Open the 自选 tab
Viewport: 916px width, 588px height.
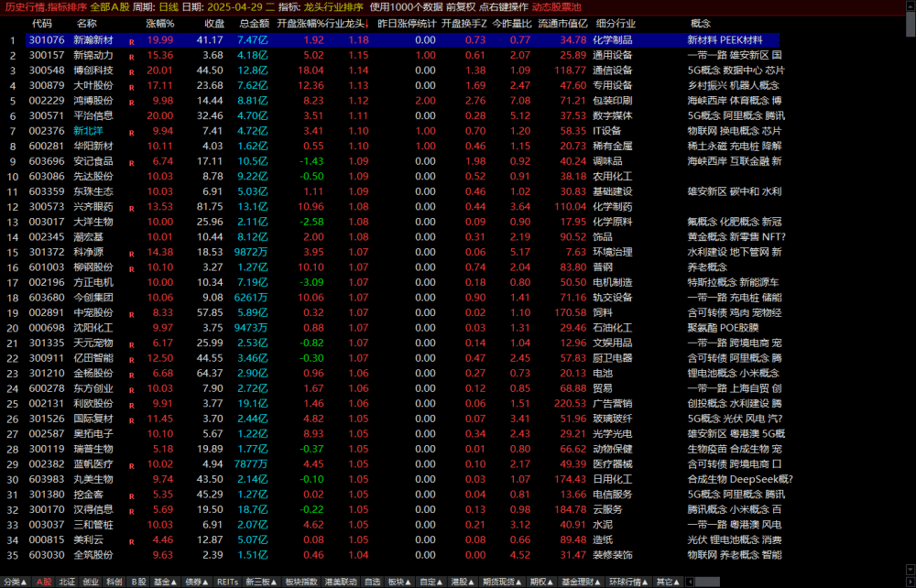click(x=372, y=583)
